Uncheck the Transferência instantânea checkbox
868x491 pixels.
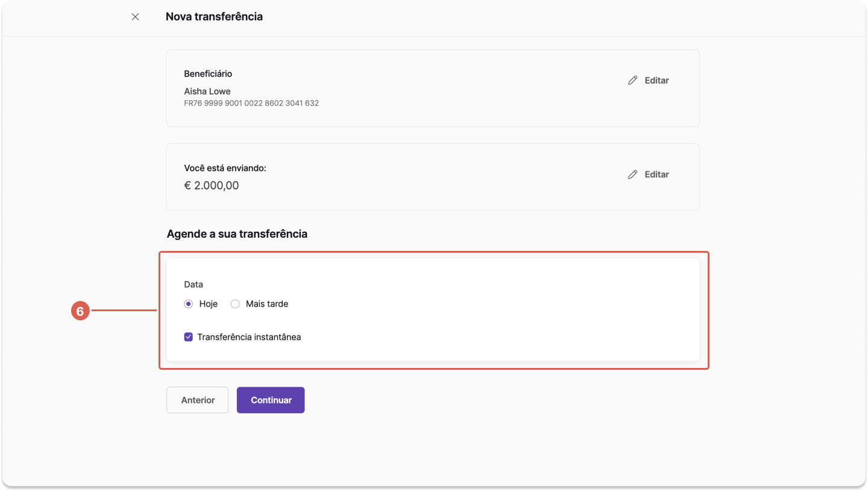[189, 337]
